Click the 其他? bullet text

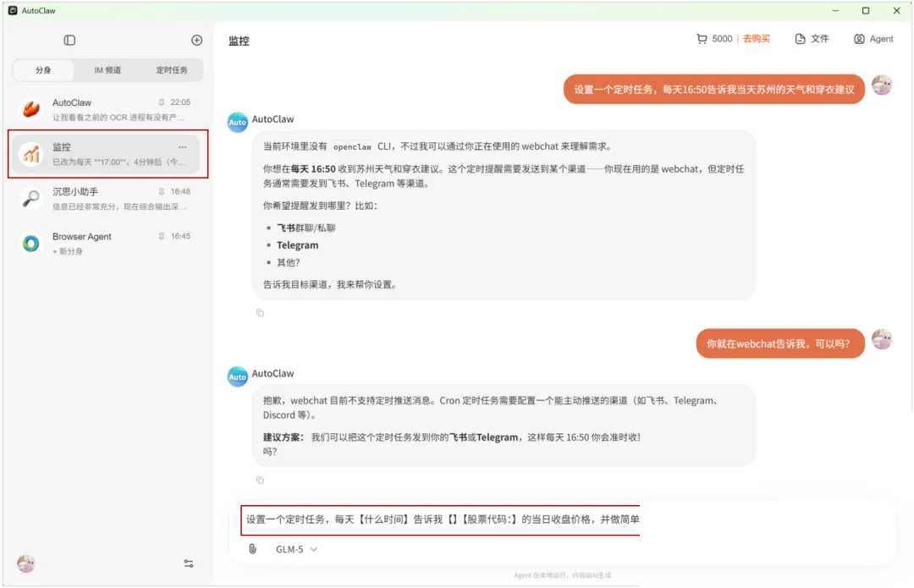point(288,263)
